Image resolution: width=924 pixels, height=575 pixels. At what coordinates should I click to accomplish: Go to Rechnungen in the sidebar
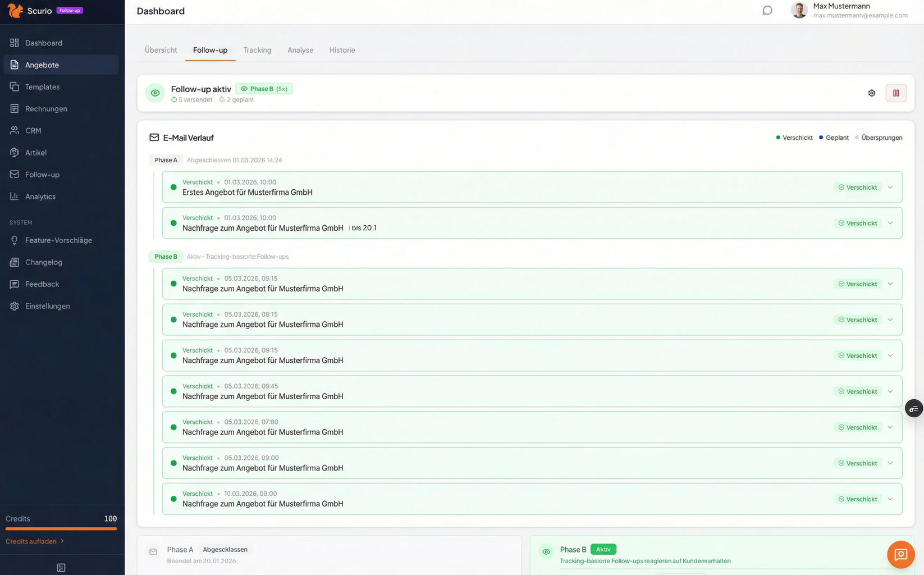(46, 109)
